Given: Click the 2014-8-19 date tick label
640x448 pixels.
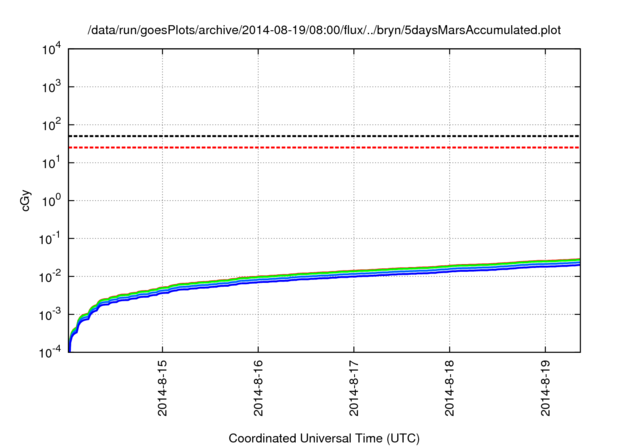Looking at the screenshot, I should pyautogui.click(x=545, y=388).
